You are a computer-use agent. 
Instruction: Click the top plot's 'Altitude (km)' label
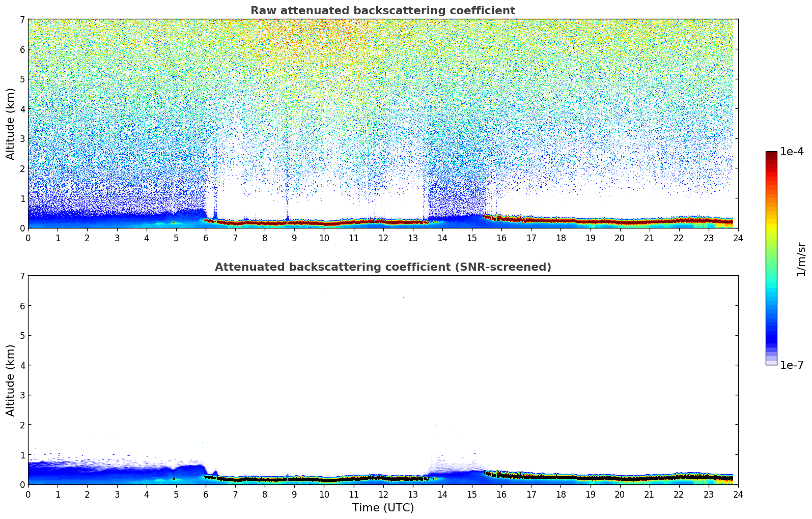click(x=11, y=124)
